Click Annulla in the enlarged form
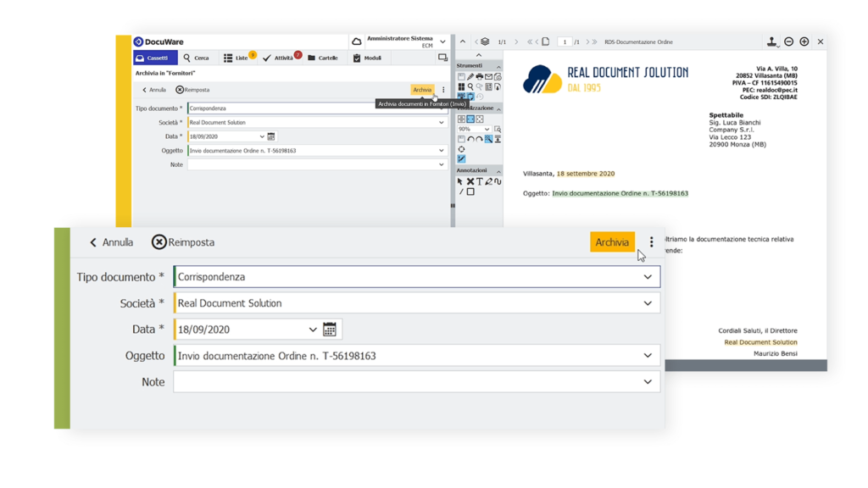 111,242
